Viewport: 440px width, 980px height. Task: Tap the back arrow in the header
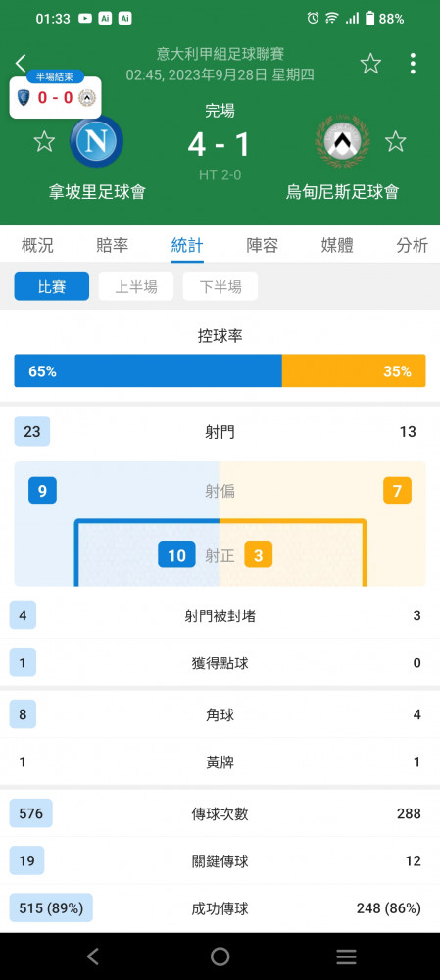[x=21, y=63]
